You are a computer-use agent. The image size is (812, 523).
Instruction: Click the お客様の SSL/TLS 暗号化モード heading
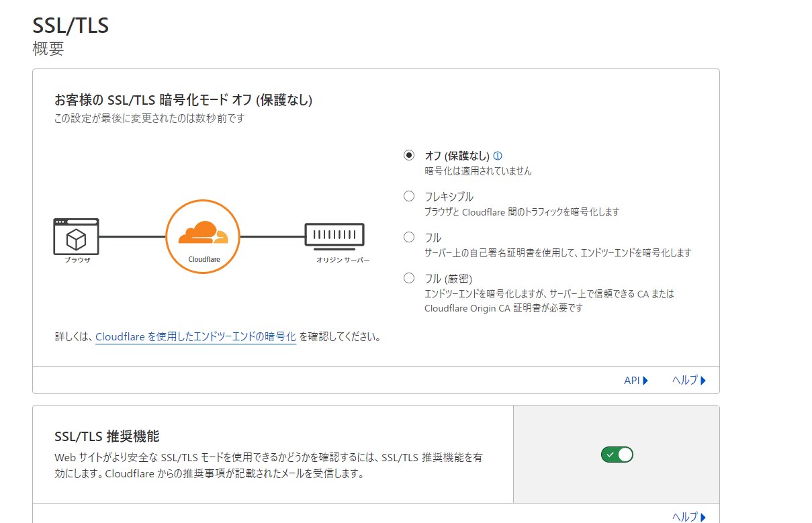click(183, 100)
